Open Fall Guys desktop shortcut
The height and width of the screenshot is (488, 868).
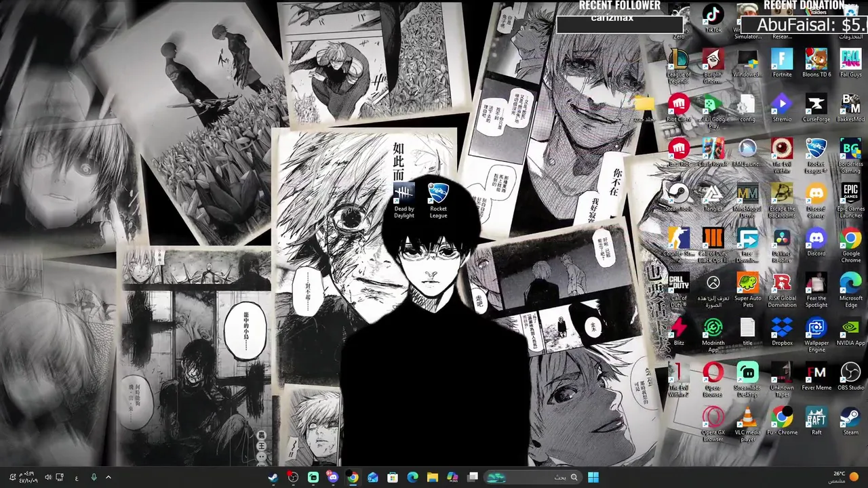point(850,63)
